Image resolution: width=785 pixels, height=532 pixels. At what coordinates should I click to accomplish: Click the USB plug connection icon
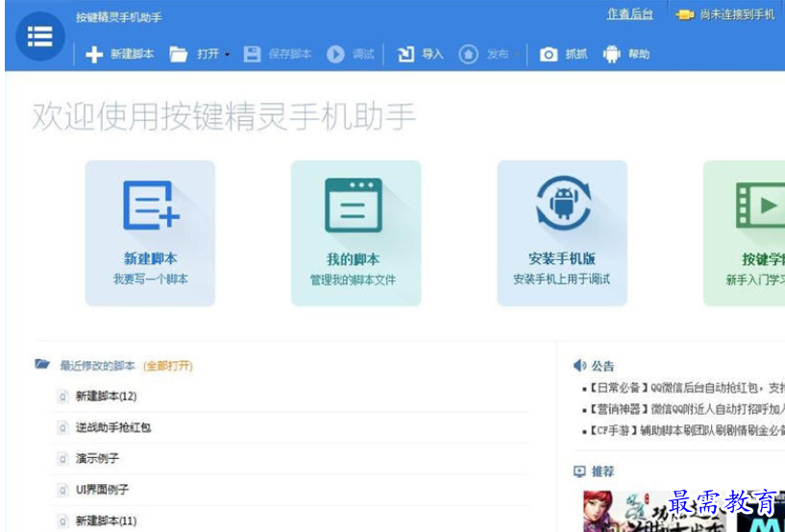point(684,15)
